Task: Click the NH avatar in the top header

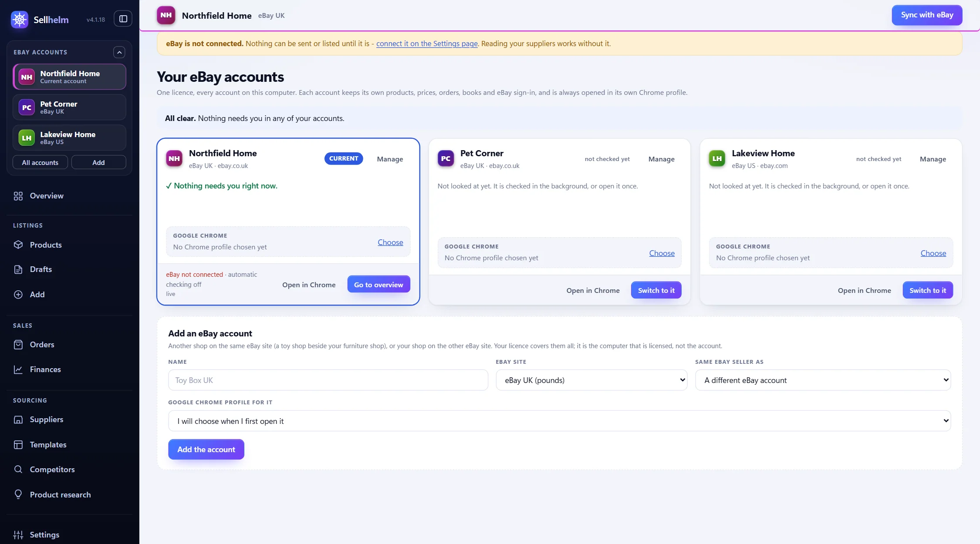Action: pyautogui.click(x=166, y=15)
